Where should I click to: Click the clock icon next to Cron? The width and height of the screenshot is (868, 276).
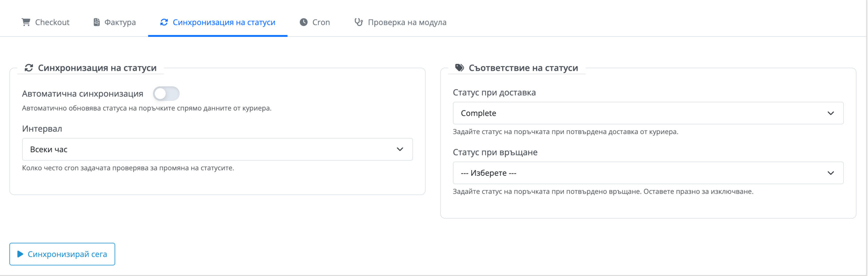pyautogui.click(x=303, y=22)
